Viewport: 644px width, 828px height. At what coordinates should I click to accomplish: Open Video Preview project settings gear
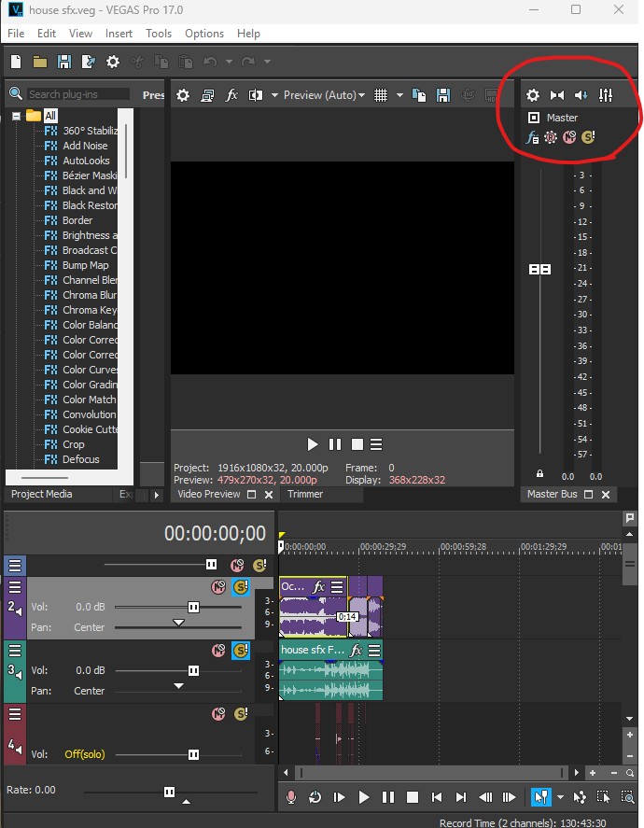(x=183, y=95)
